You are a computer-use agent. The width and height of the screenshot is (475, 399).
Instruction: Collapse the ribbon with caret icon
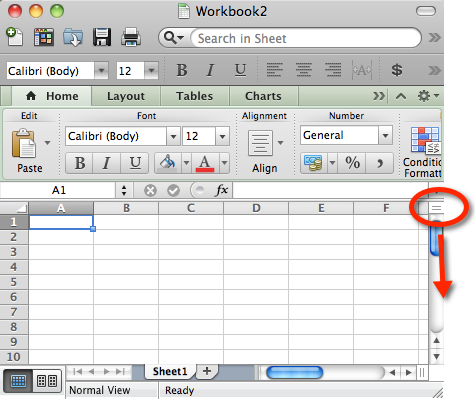pyautogui.click(x=401, y=97)
